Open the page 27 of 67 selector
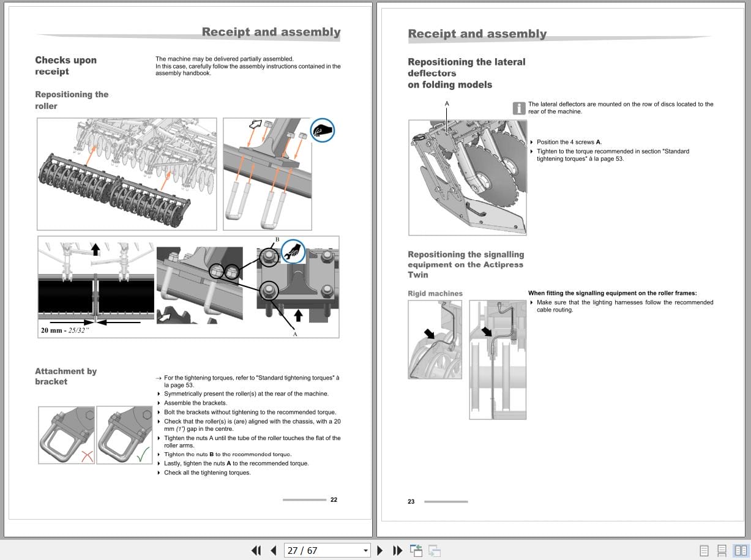Viewport: 751px width, 560px height. pos(327,550)
